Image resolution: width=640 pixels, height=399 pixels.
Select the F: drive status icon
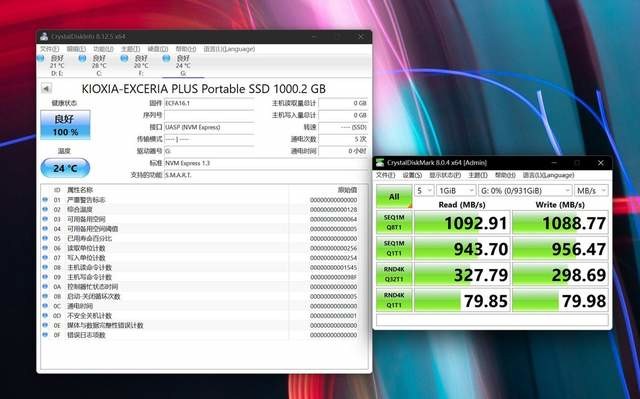[124, 59]
